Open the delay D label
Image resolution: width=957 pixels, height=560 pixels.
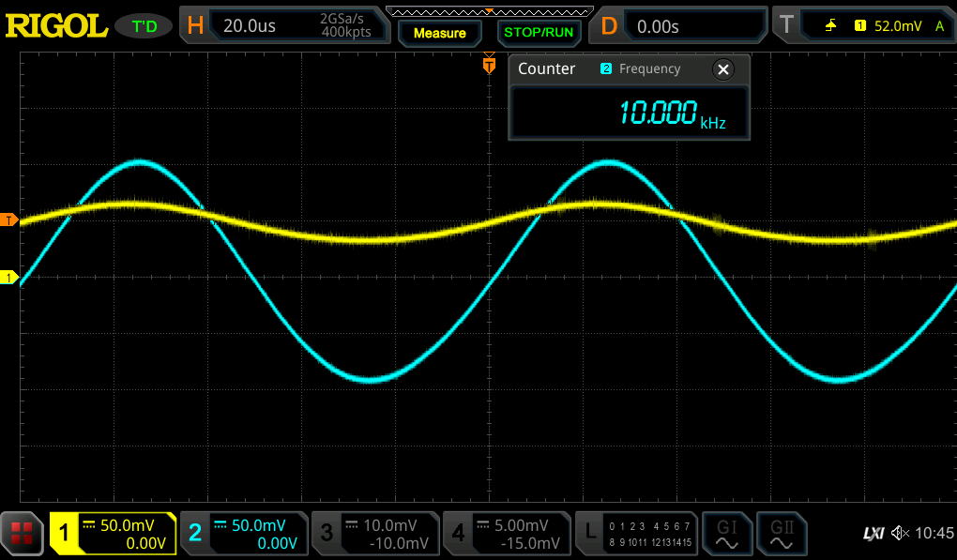point(609,25)
